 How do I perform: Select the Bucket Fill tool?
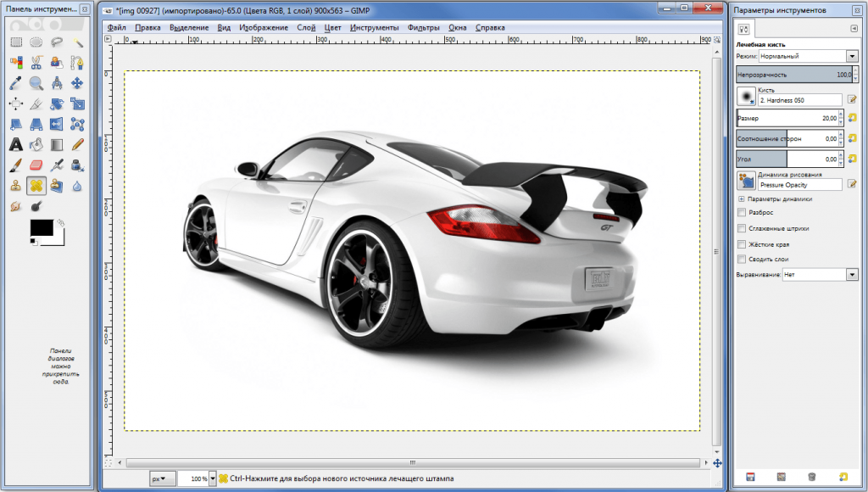[x=36, y=145]
